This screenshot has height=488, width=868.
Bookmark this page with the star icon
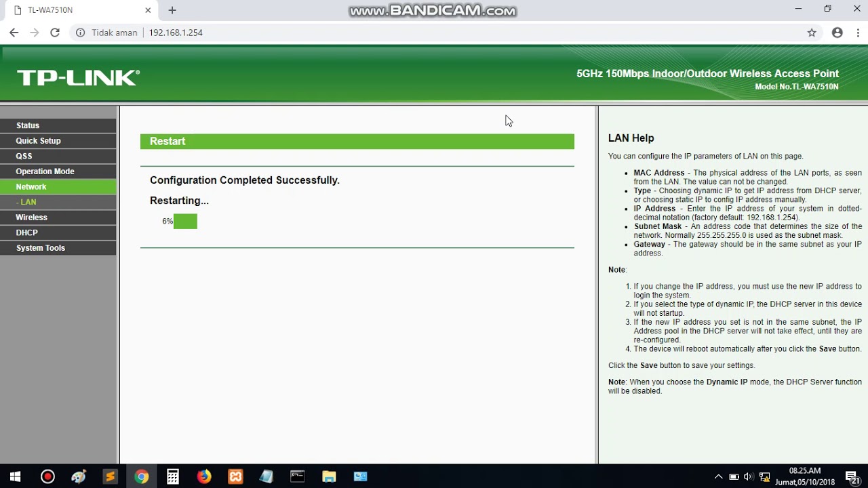812,33
